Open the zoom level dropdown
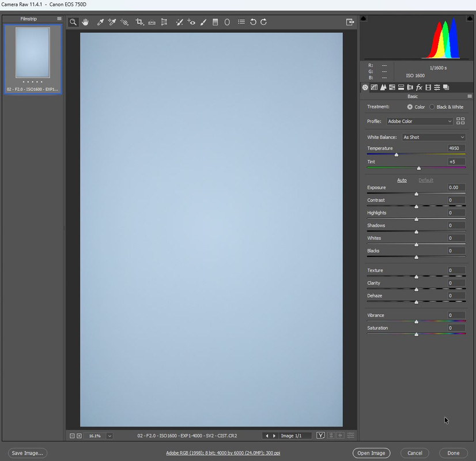 click(x=109, y=436)
